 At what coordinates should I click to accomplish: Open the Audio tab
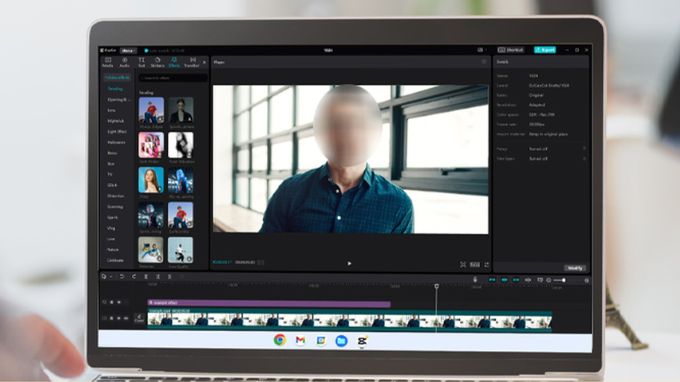click(x=124, y=62)
